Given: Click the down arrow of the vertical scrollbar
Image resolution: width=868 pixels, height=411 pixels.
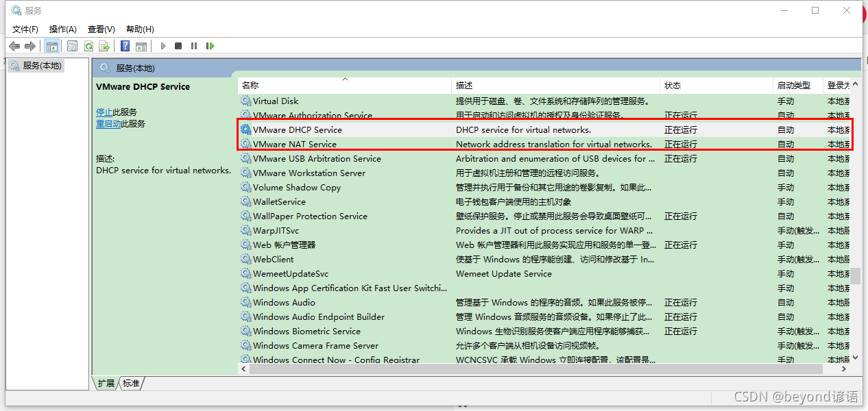Looking at the screenshot, I should 855,357.
